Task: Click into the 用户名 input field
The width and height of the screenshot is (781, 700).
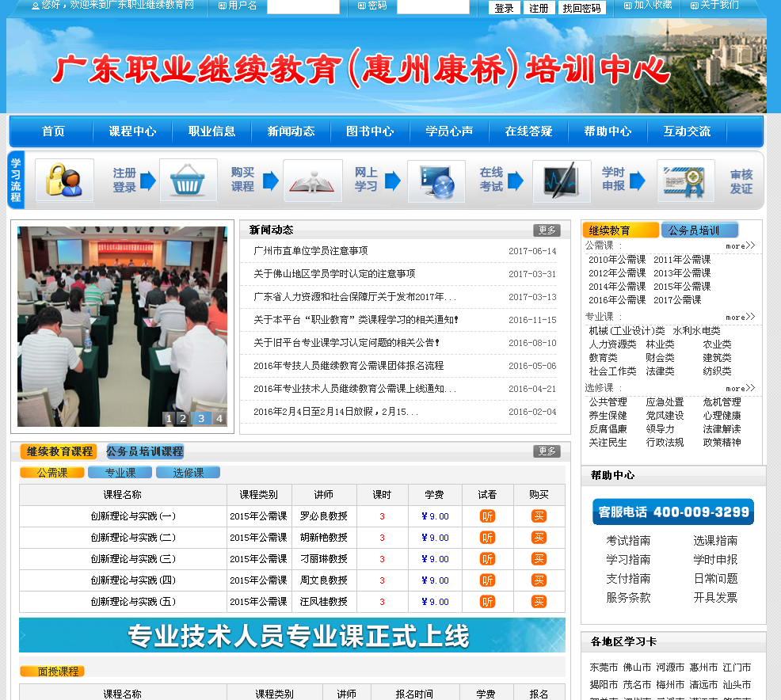Action: (303, 6)
